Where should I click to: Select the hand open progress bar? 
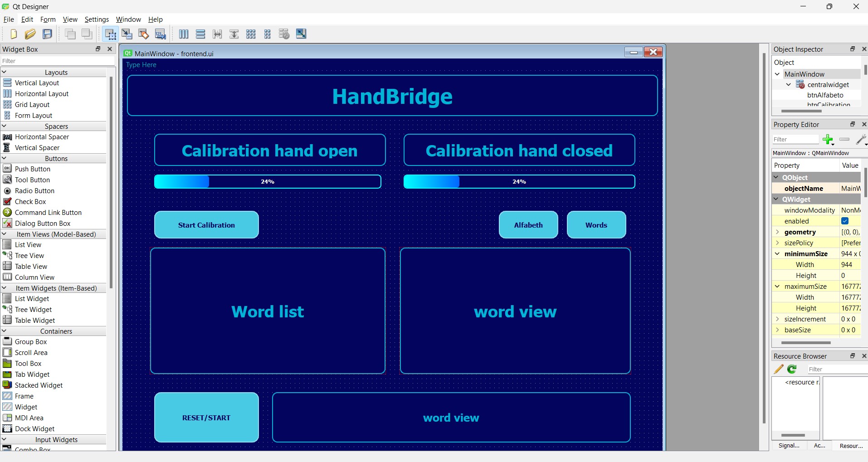pyautogui.click(x=268, y=182)
